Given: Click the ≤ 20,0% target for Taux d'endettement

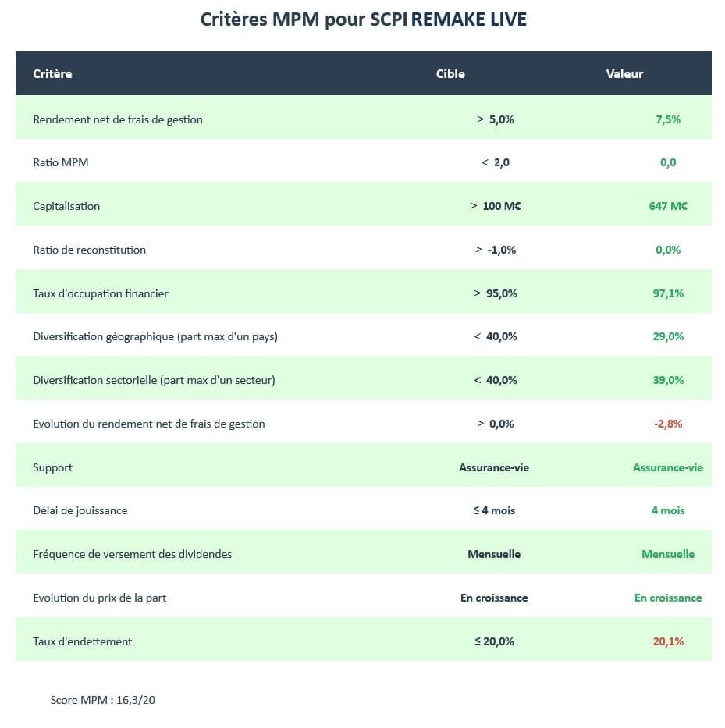Looking at the screenshot, I should [494, 641].
